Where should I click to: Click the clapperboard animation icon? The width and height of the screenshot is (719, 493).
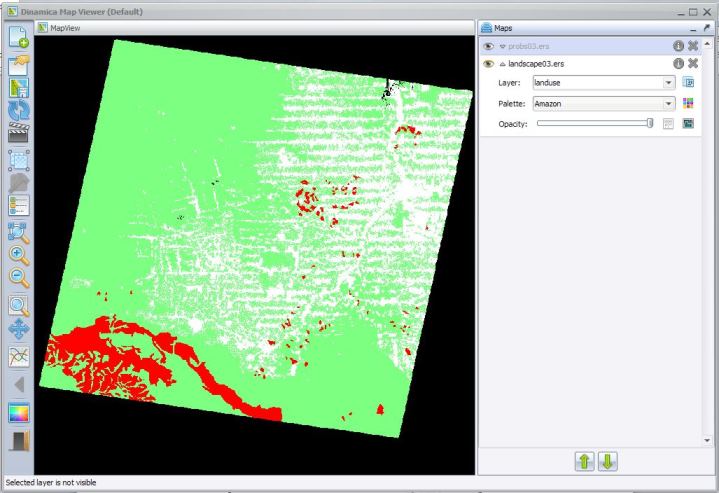pyautogui.click(x=19, y=134)
